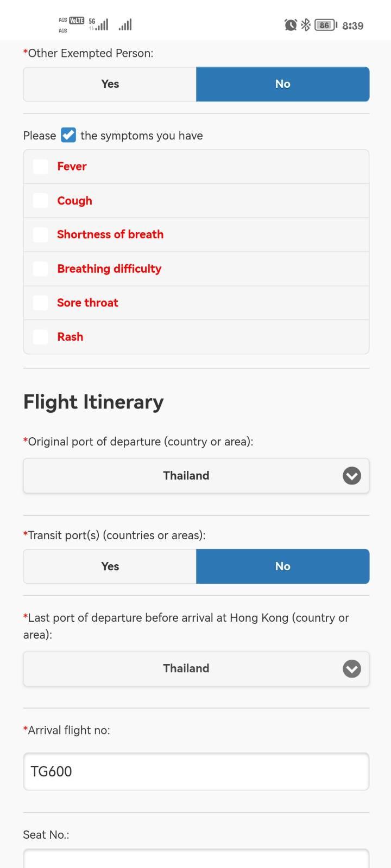Tick the Cough symptom checkbox

click(41, 201)
